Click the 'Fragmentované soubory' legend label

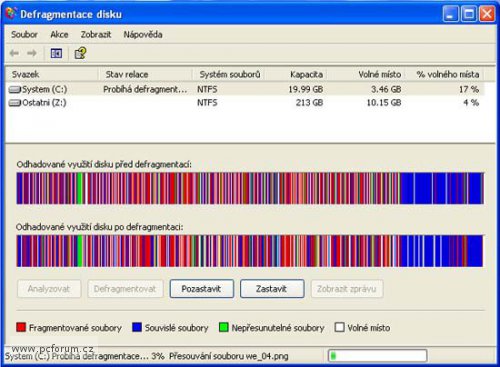[x=75, y=328]
